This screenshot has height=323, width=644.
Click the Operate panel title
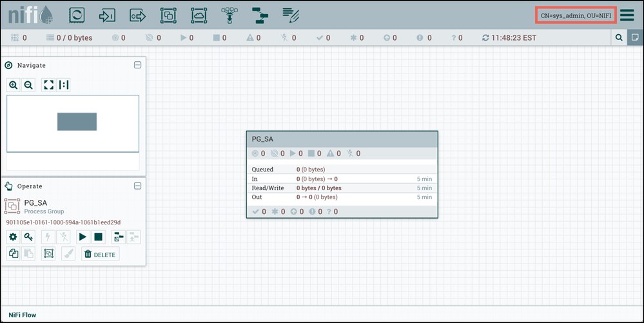pos(30,186)
